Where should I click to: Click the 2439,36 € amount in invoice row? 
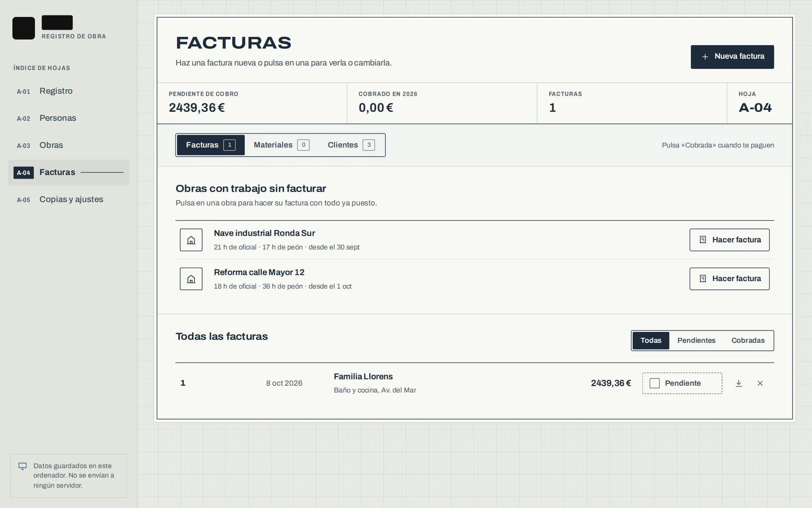(x=611, y=383)
